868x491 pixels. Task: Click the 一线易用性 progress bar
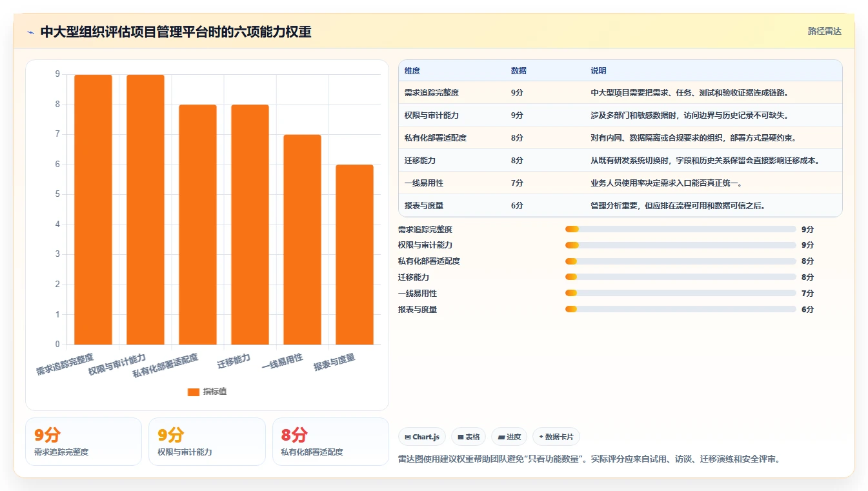(x=681, y=294)
